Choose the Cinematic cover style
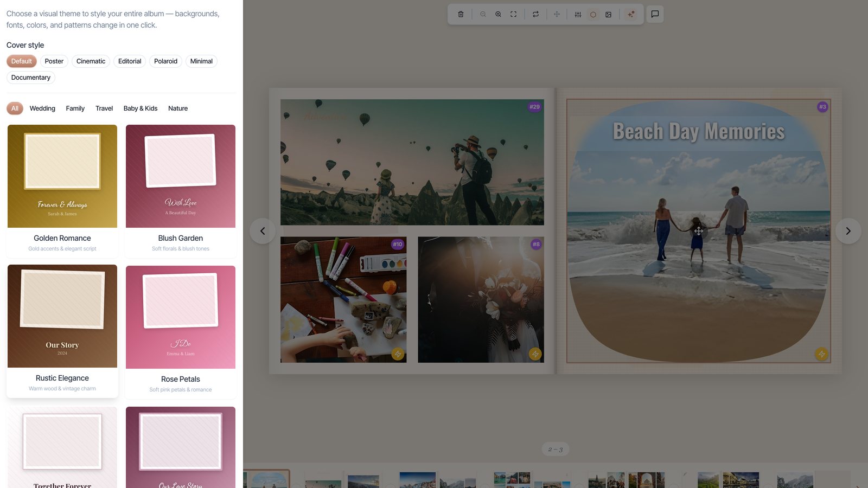The height and width of the screenshot is (488, 868). [91, 61]
